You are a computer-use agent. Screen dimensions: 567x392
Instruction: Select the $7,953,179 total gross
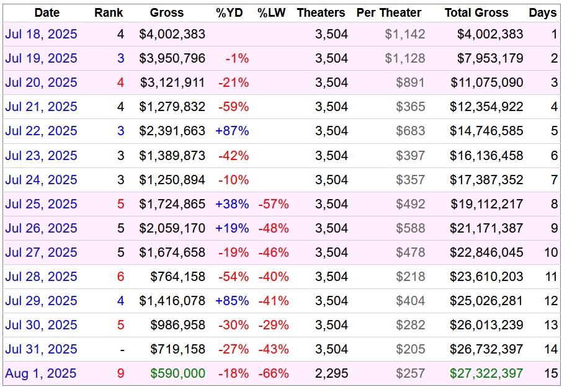point(490,58)
